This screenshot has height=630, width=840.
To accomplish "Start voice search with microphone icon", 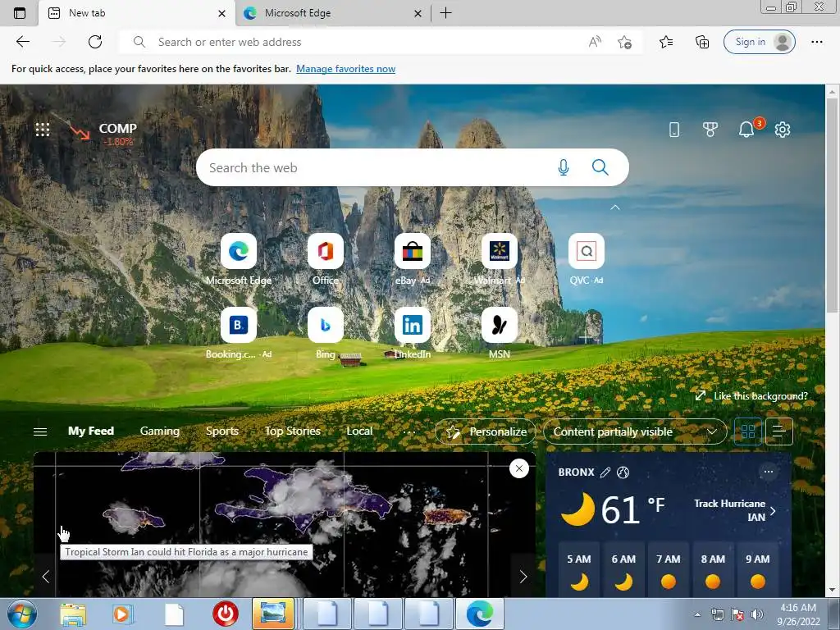I will click(563, 167).
